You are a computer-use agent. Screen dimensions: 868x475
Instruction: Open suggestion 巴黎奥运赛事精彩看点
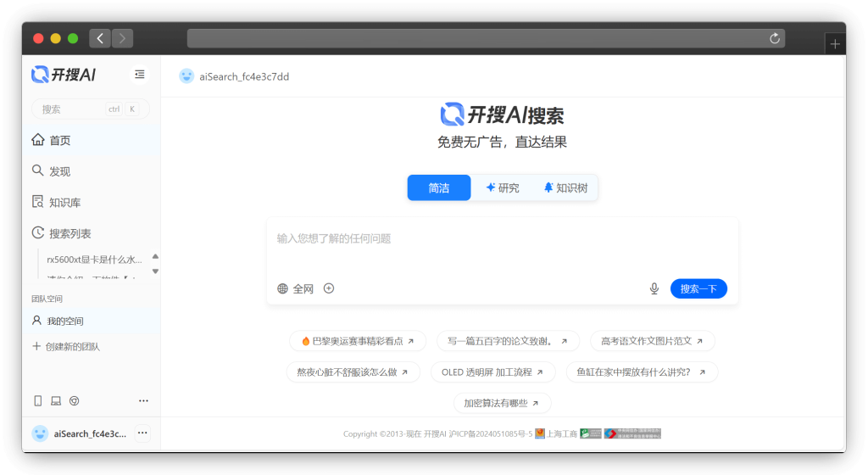[x=358, y=341]
